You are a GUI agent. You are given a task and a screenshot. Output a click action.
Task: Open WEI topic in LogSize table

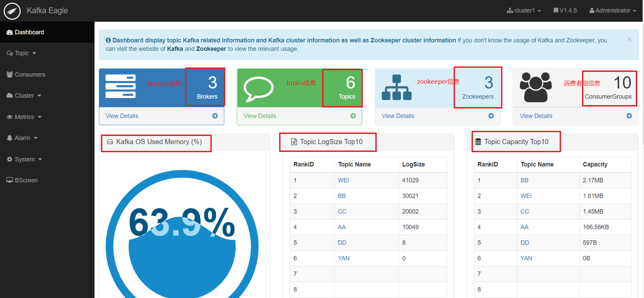coord(343,180)
